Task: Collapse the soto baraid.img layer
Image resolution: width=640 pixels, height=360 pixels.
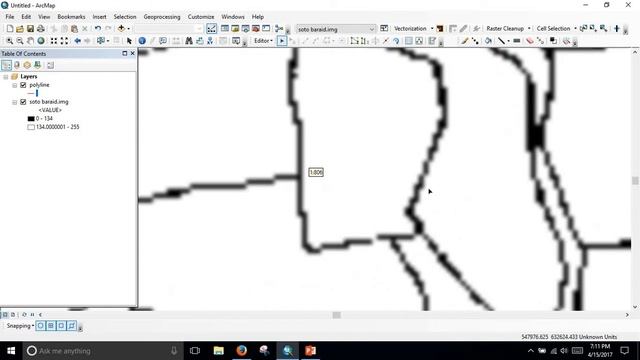Action: [15, 102]
